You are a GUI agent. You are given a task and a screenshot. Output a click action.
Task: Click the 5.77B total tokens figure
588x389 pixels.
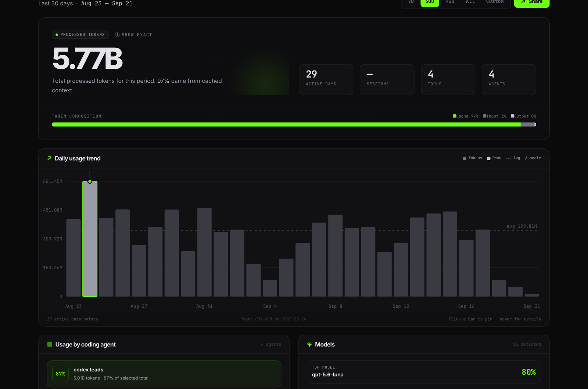pyautogui.click(x=87, y=59)
